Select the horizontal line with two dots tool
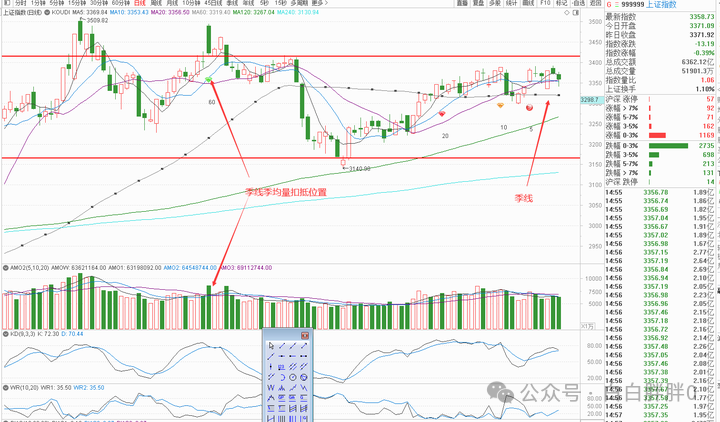Screen dimensions: 720x422 point(304,356)
